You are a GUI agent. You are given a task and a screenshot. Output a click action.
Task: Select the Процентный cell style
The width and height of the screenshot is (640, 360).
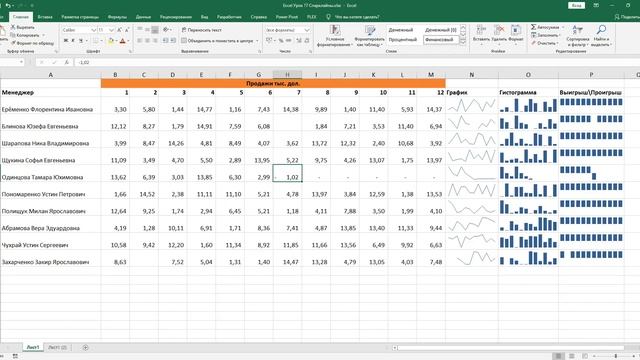point(403,40)
